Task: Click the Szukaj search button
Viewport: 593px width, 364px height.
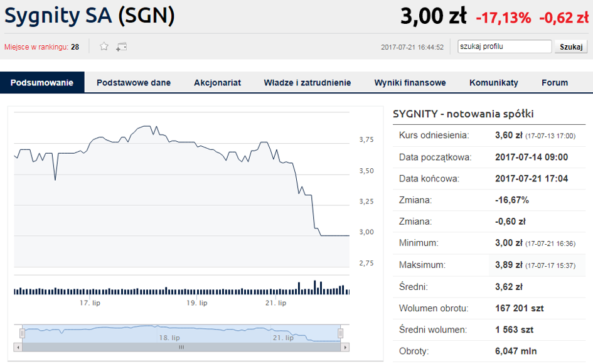Action: [x=571, y=47]
